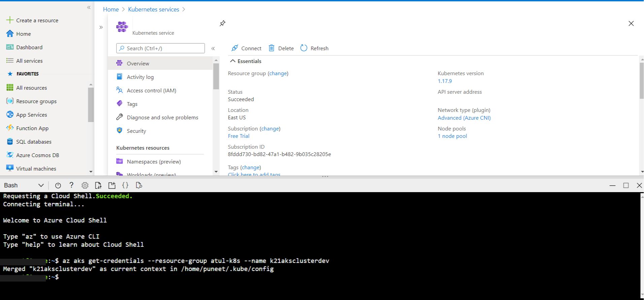Click the Delete button
Viewport: 644px width, 300px height.
pos(281,48)
